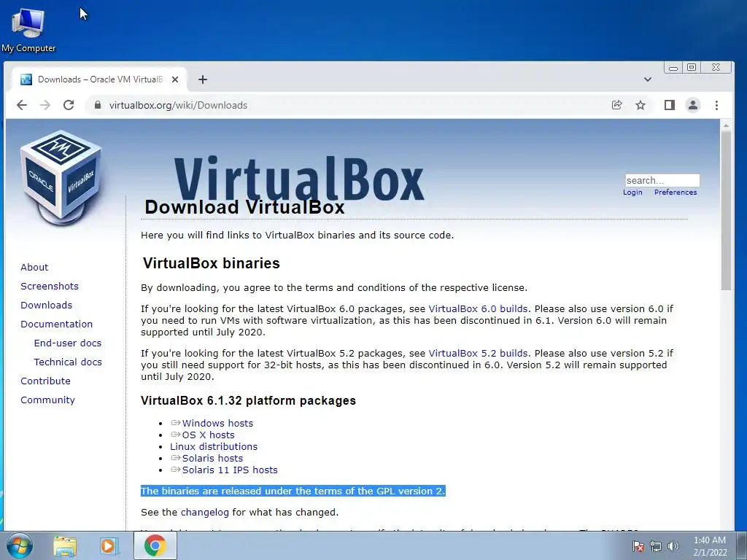Click VirtualBox 6.1.32 platform packages heading
The width and height of the screenshot is (747, 560).
pyautogui.click(x=248, y=400)
